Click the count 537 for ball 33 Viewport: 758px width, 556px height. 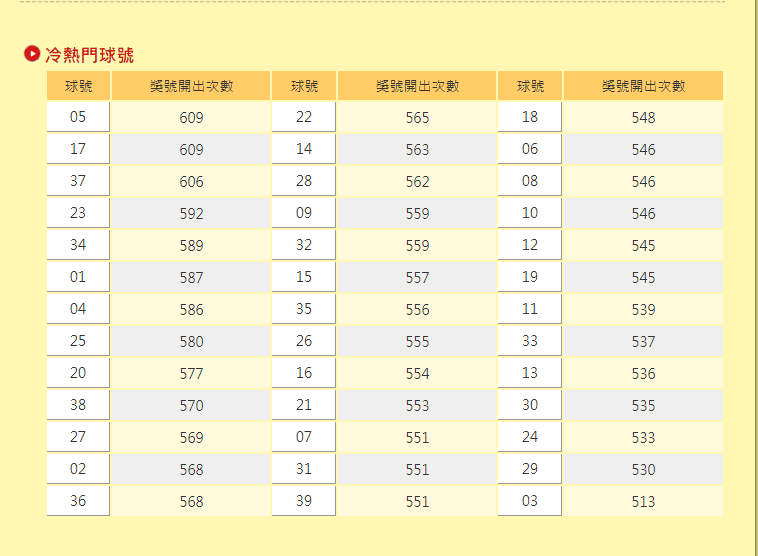(643, 341)
